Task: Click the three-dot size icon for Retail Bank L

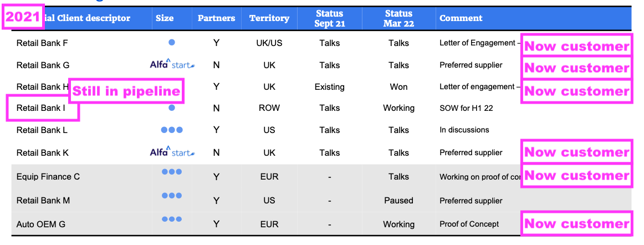Action: pyautogui.click(x=172, y=130)
